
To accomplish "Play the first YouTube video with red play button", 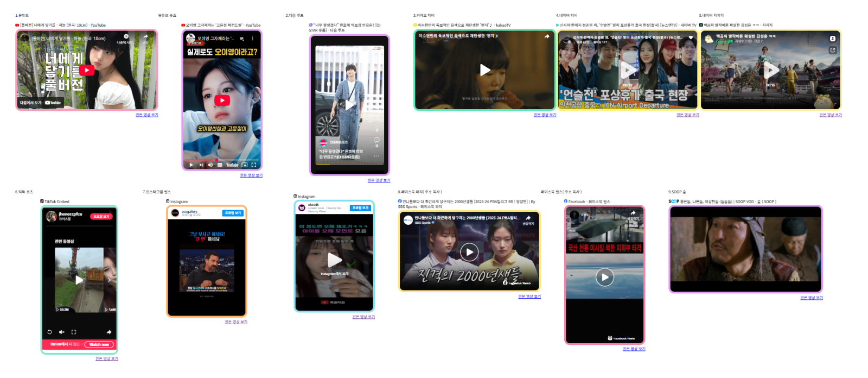I will click(x=87, y=70).
